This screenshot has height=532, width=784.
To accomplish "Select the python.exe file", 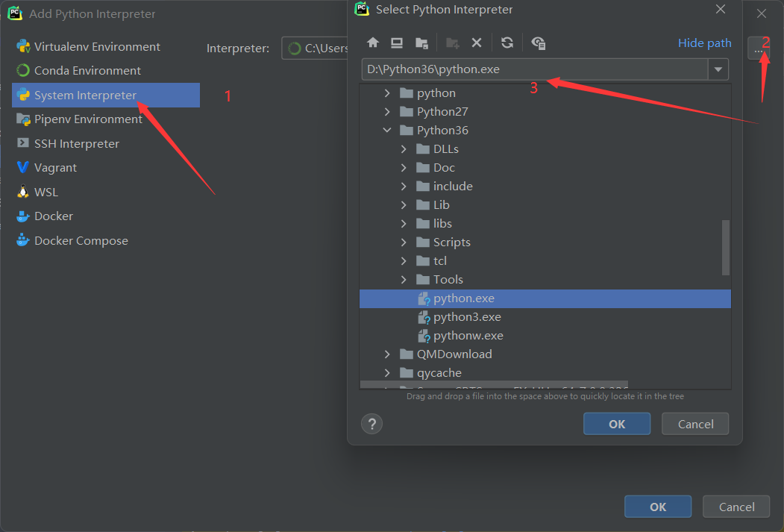I will pyautogui.click(x=545, y=298).
